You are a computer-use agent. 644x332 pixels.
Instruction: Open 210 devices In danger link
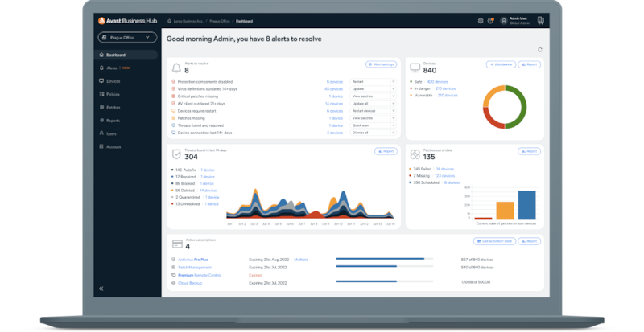pos(445,88)
